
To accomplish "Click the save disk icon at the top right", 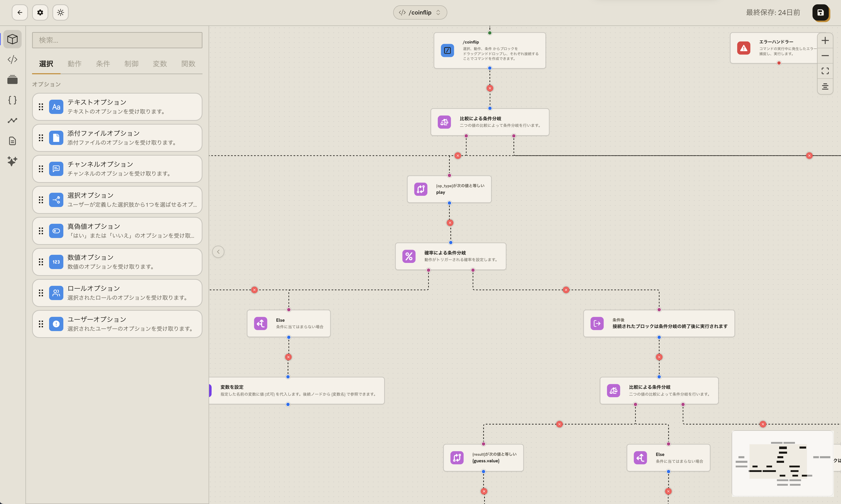I will click(820, 12).
